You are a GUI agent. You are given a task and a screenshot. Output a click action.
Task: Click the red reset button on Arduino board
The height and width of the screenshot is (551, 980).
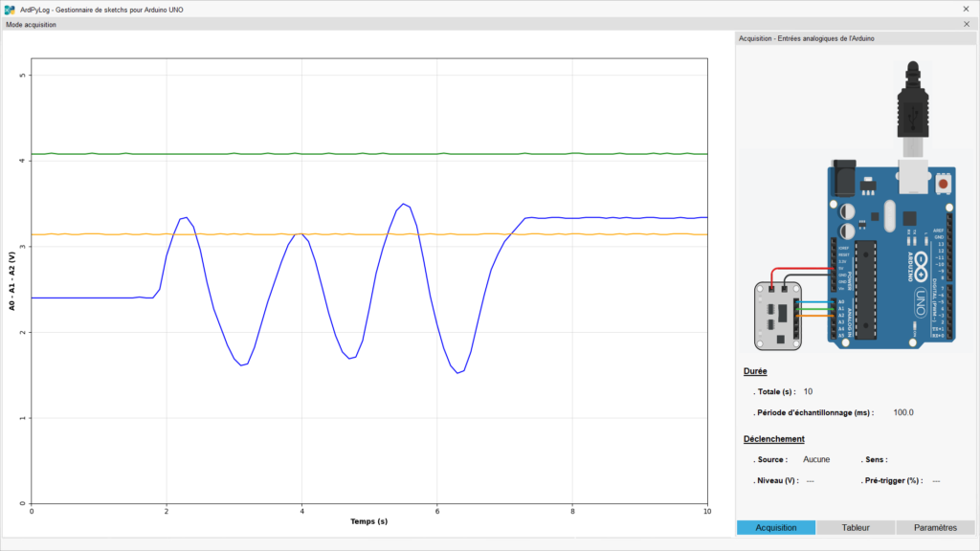944,183
